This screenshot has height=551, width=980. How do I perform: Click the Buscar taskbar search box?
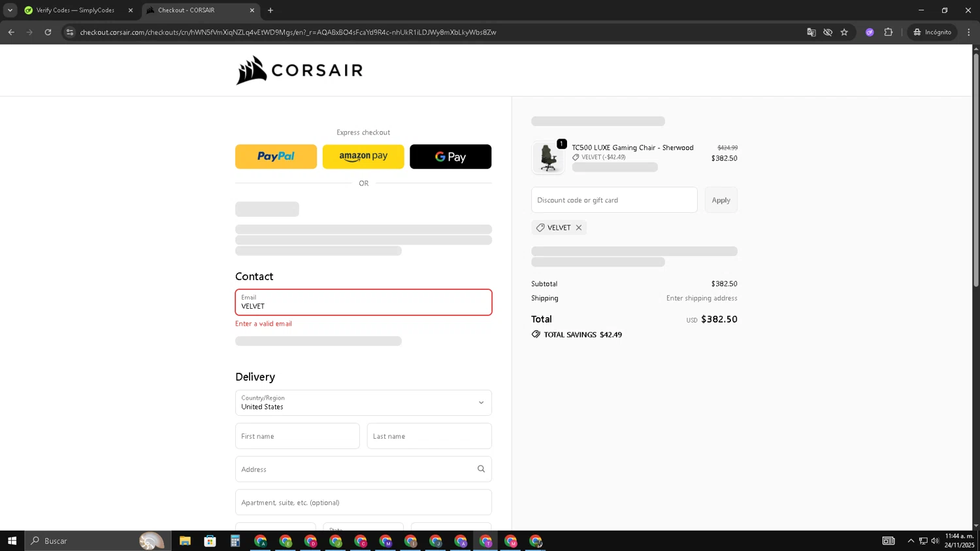pos(98,541)
